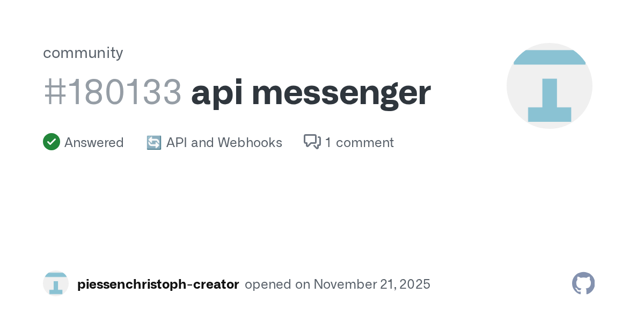Screen dimensions: 644x322
Task: Click the November 21 date text
Action: [x=354, y=284]
